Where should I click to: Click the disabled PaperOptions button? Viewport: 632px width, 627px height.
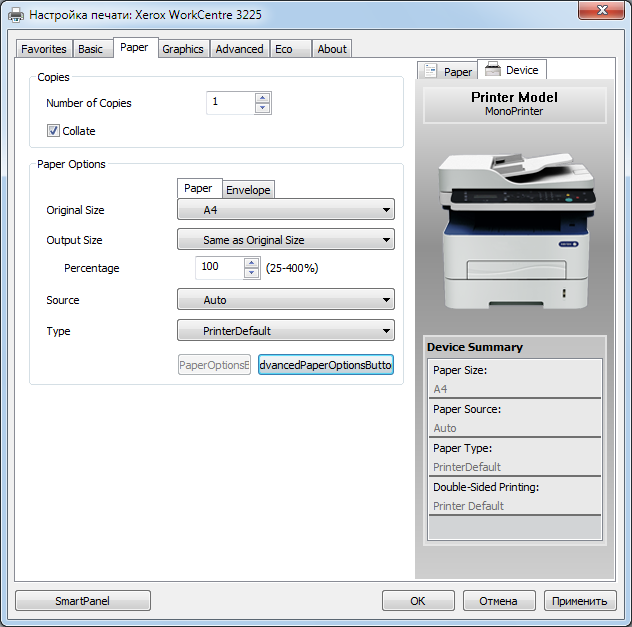tap(214, 365)
